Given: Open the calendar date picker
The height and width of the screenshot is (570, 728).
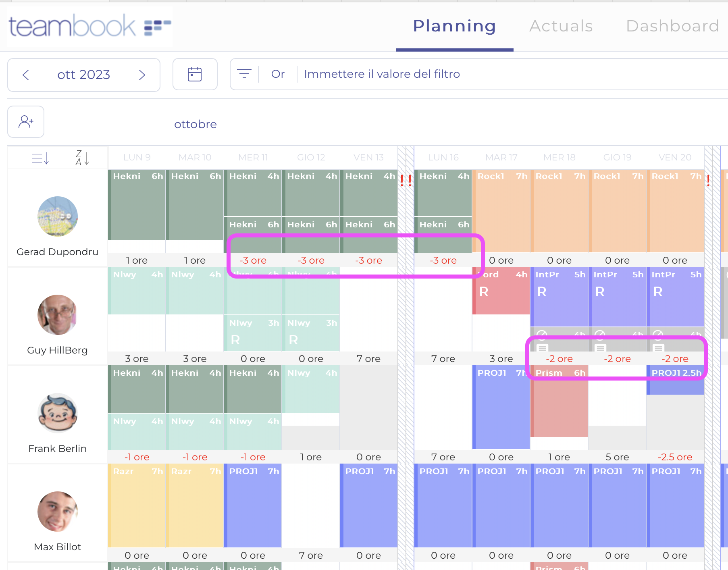Looking at the screenshot, I should tap(195, 74).
